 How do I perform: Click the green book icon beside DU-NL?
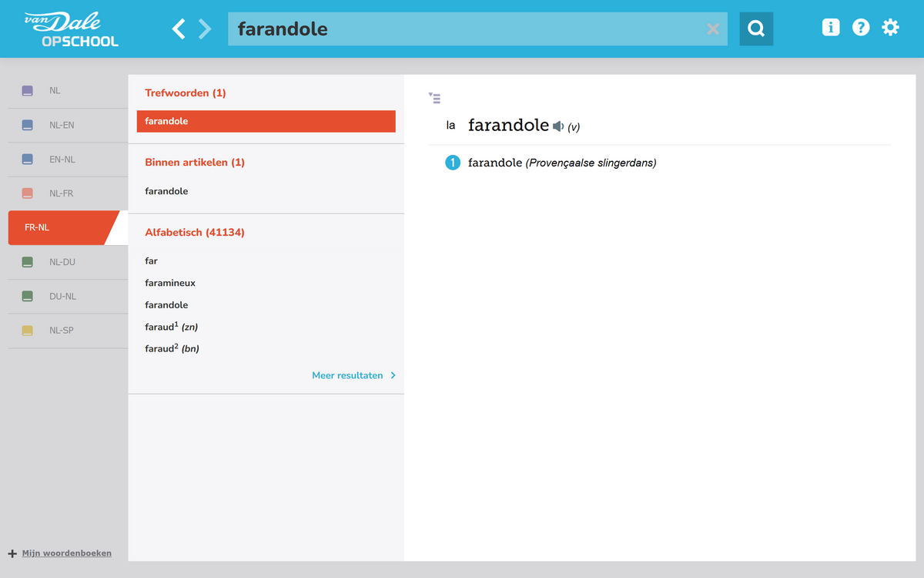(x=28, y=296)
